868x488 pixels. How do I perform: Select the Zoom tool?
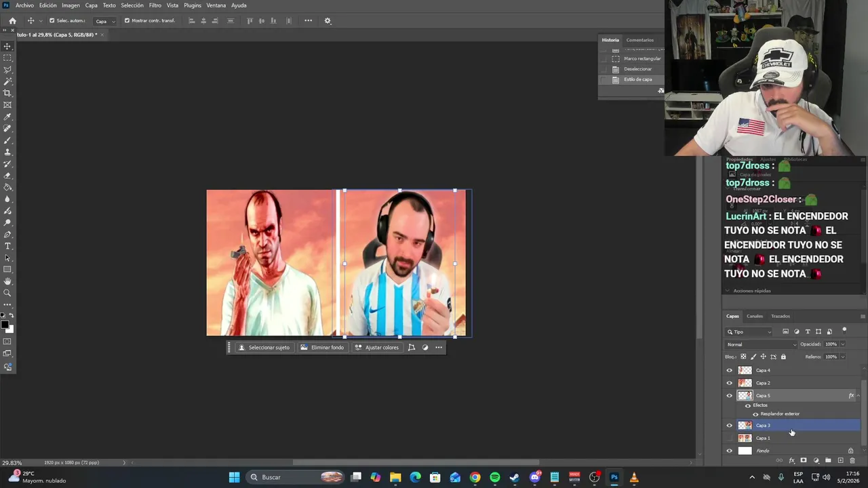[x=7, y=293]
